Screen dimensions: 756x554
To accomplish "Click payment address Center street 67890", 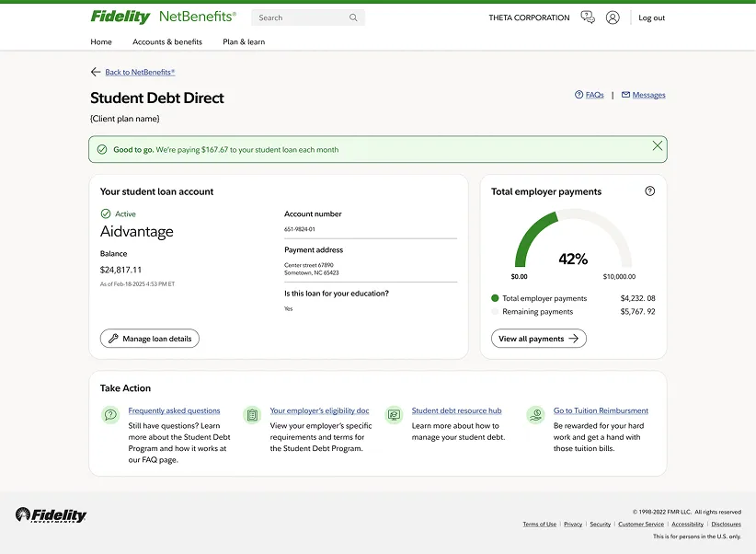I will 309,265.
